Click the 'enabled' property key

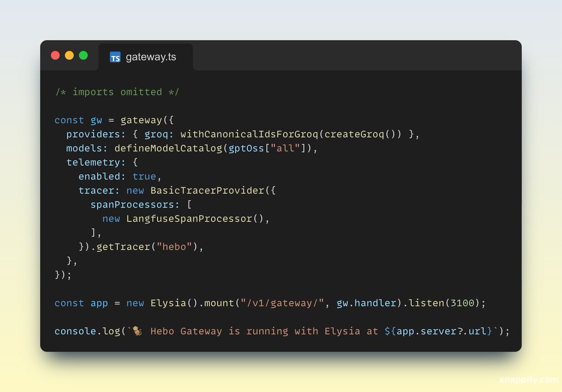click(x=99, y=176)
